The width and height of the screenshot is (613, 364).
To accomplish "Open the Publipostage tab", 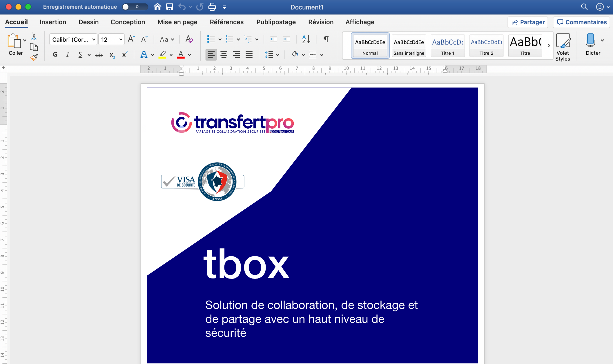I will (x=276, y=22).
